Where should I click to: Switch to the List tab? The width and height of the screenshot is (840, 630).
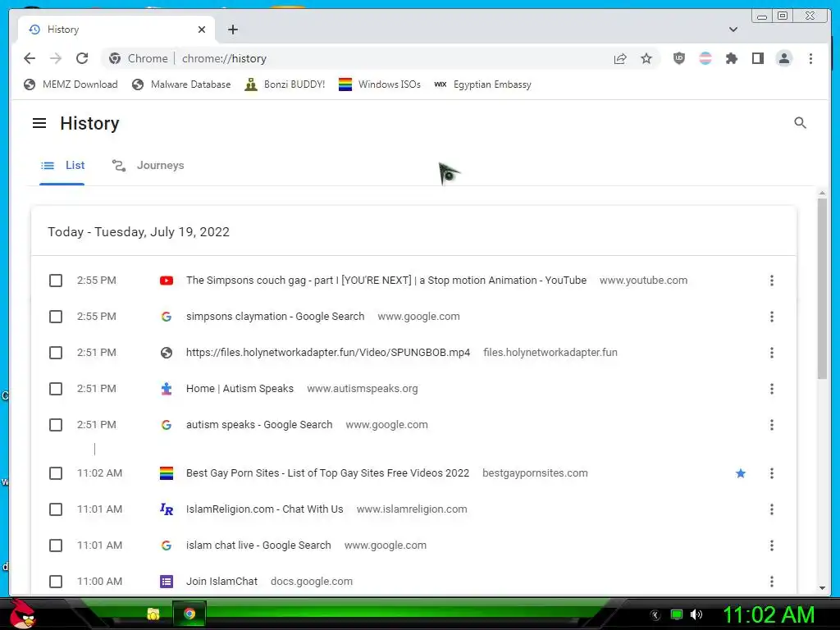pos(62,166)
